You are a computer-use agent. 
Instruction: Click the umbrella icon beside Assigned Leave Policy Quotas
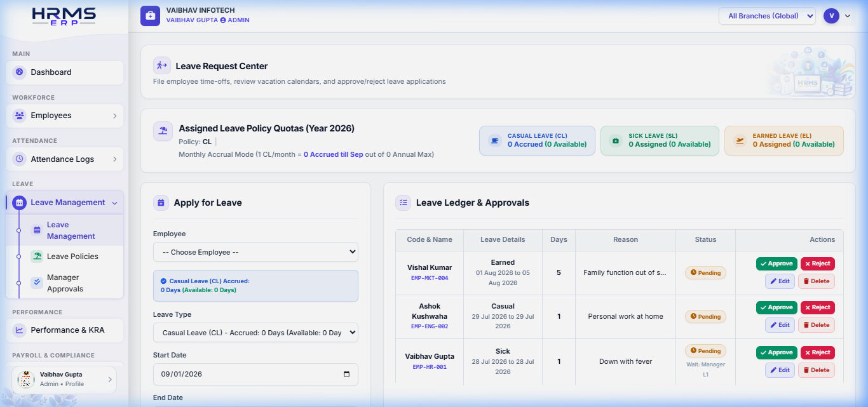click(163, 131)
